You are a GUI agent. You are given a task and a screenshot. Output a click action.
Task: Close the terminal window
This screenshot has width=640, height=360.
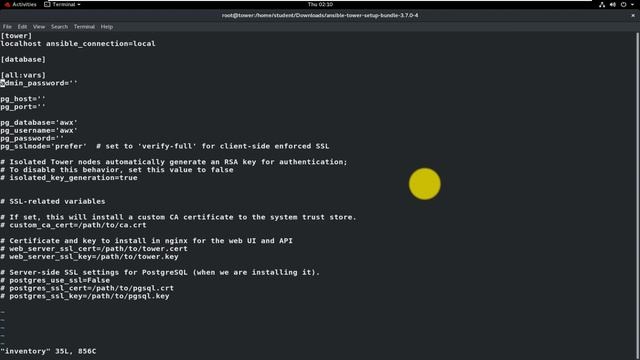(633, 16)
